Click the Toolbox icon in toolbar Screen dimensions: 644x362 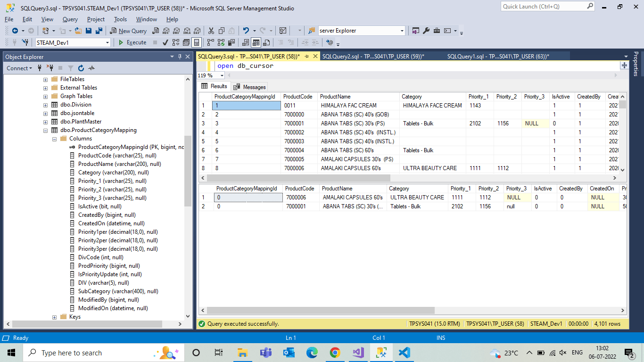437,31
